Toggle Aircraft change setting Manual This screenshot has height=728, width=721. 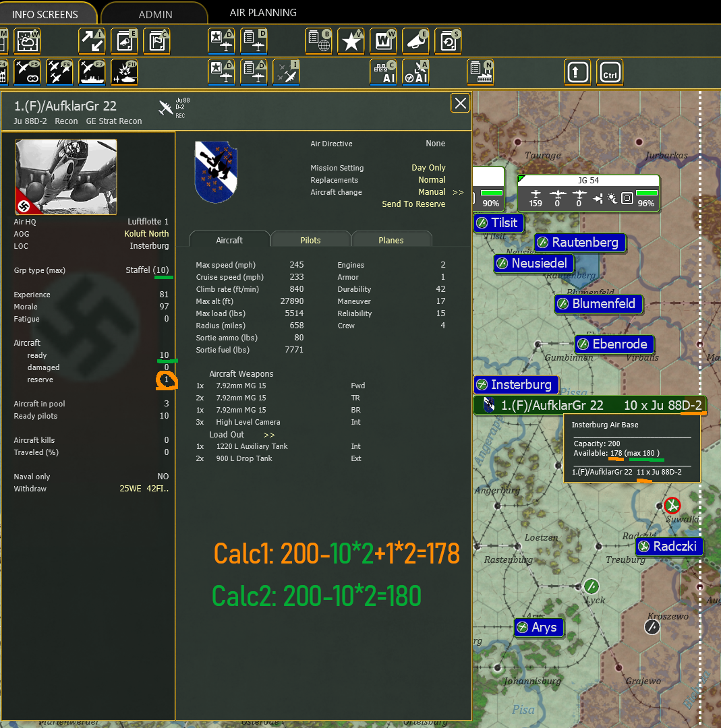pyautogui.click(x=432, y=191)
